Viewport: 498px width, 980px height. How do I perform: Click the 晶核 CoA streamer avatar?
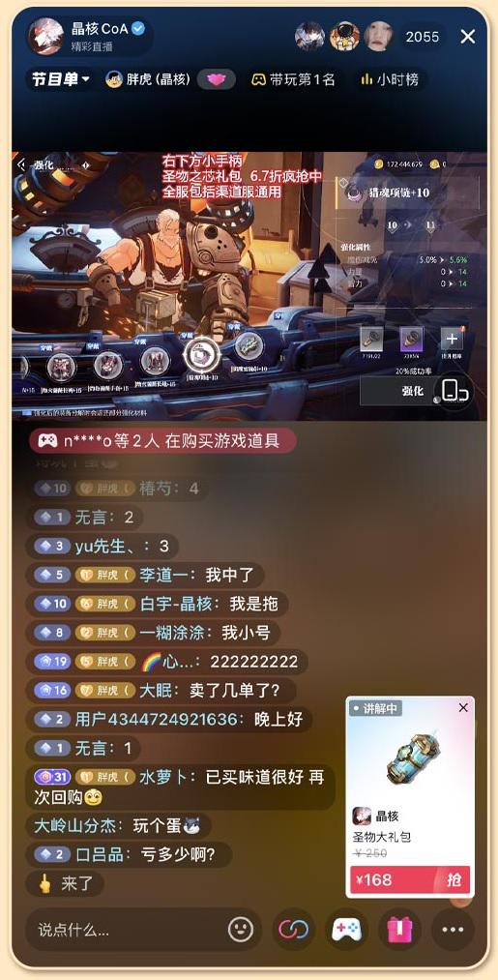coord(46,36)
